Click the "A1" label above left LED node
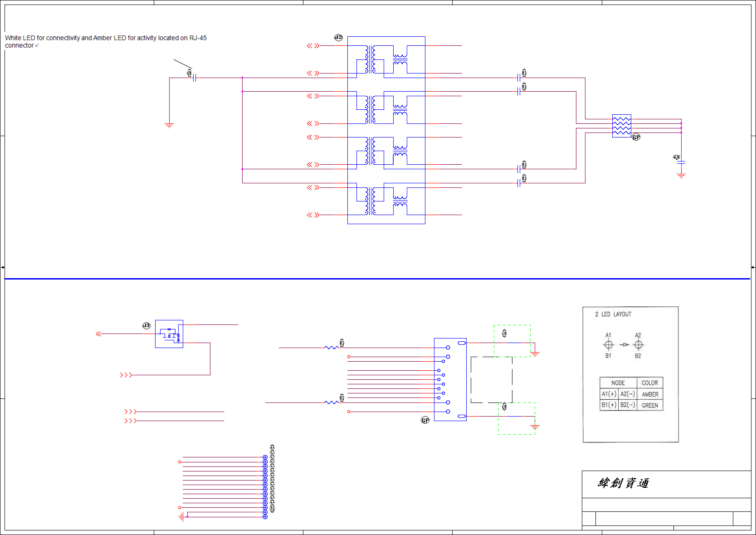This screenshot has width=756, height=535. click(608, 335)
